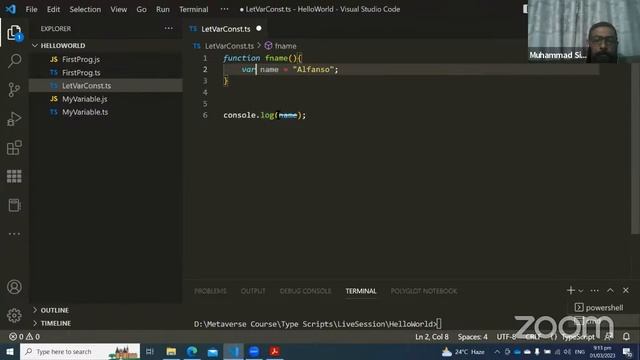The height and width of the screenshot is (360, 640).
Task: Click LetVarConst.ts breadcrumb segment
Action: coord(229,46)
